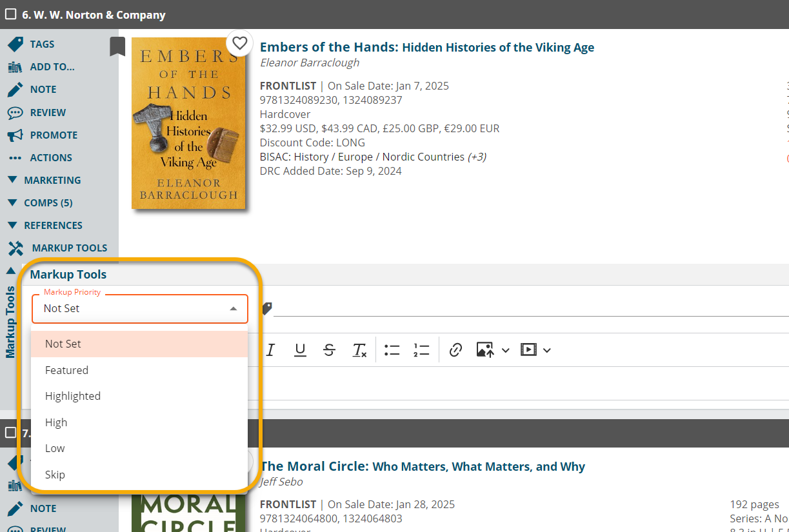Screen dimensions: 789x532
Task: Click the $32.99 USD price line
Action: point(379,128)
